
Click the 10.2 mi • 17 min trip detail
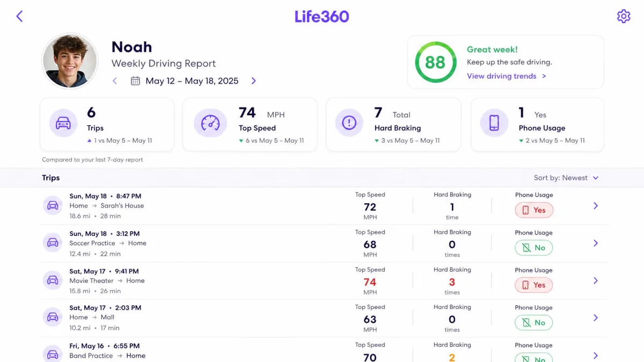pos(94,328)
